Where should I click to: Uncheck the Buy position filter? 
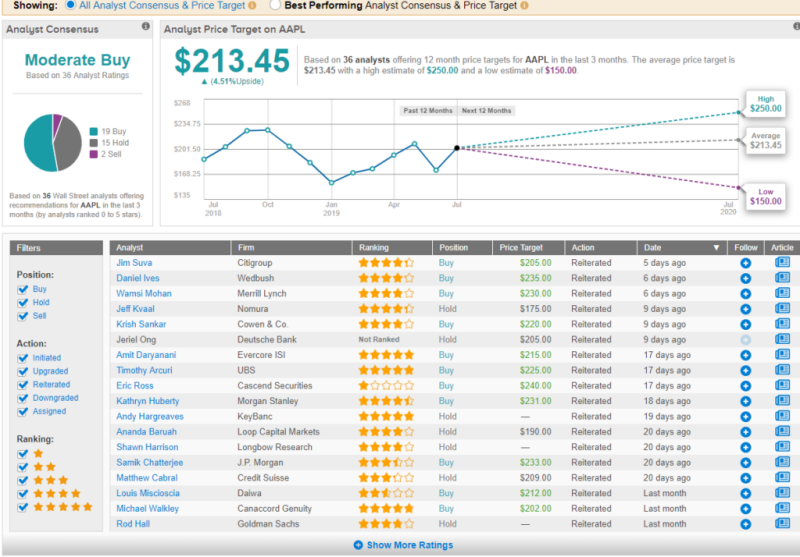(x=22, y=289)
